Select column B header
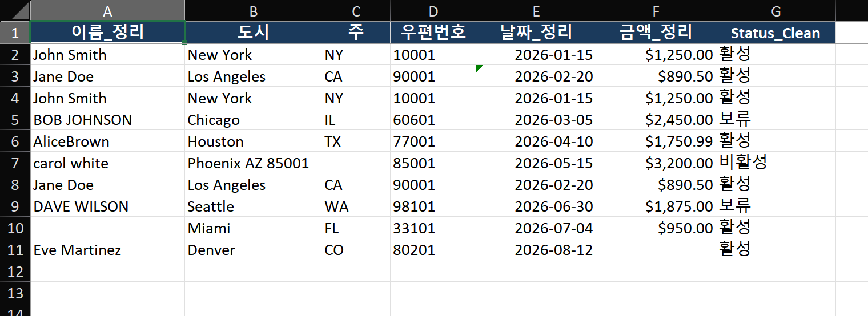Viewport: 868px width, 316px height. tap(254, 11)
